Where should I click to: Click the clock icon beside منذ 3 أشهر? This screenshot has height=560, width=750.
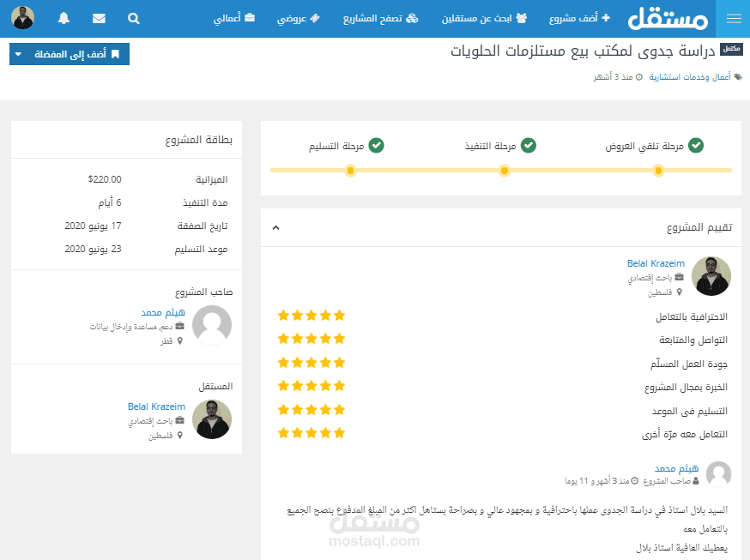click(639, 77)
